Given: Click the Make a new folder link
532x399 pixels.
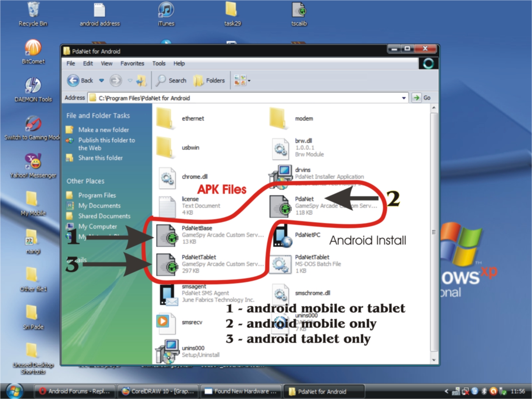Looking at the screenshot, I should pos(103,130).
